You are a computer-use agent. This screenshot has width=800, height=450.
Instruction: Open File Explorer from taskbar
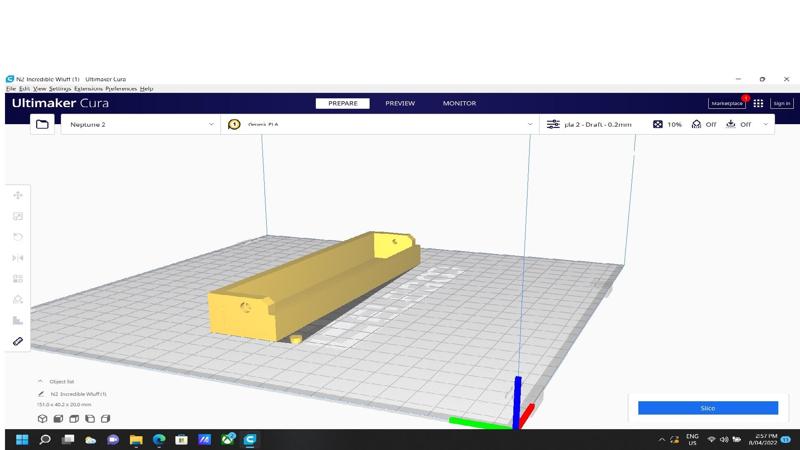pyautogui.click(x=136, y=439)
